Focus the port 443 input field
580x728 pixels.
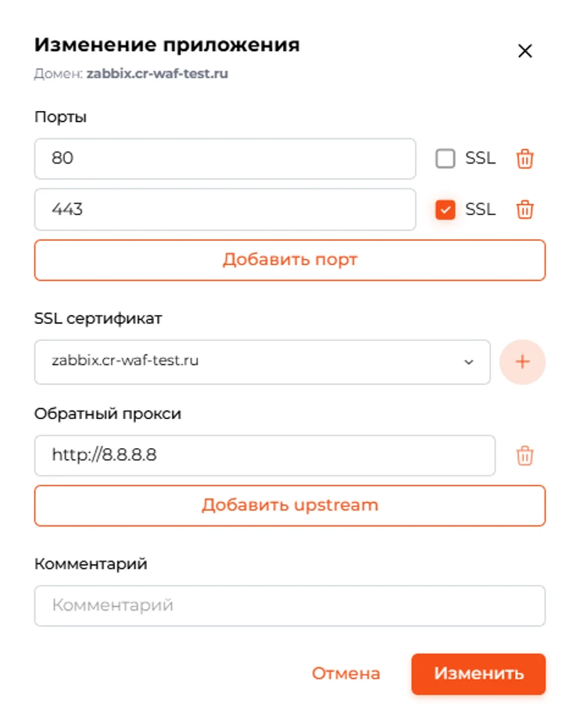click(225, 210)
